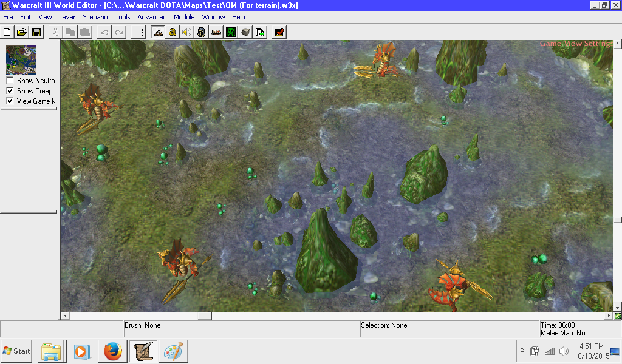Open the Trigger Editor 'a' icon
The width and height of the screenshot is (622, 364).
tap(172, 32)
